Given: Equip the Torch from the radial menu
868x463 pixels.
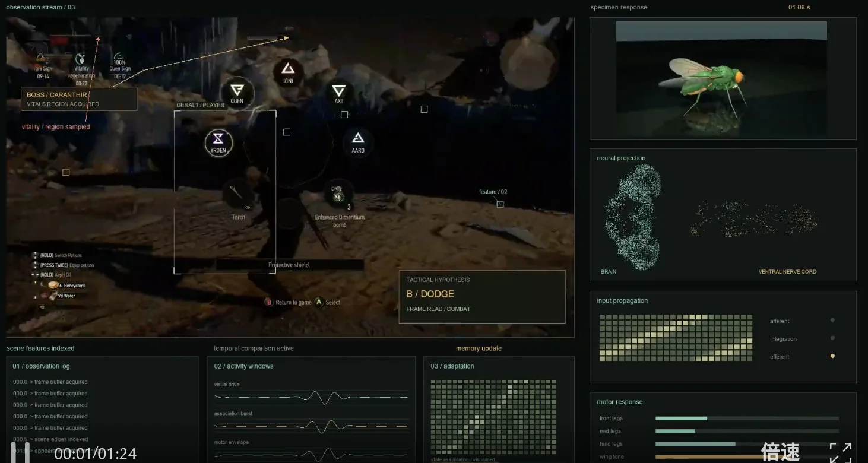Looking at the screenshot, I should (238, 195).
